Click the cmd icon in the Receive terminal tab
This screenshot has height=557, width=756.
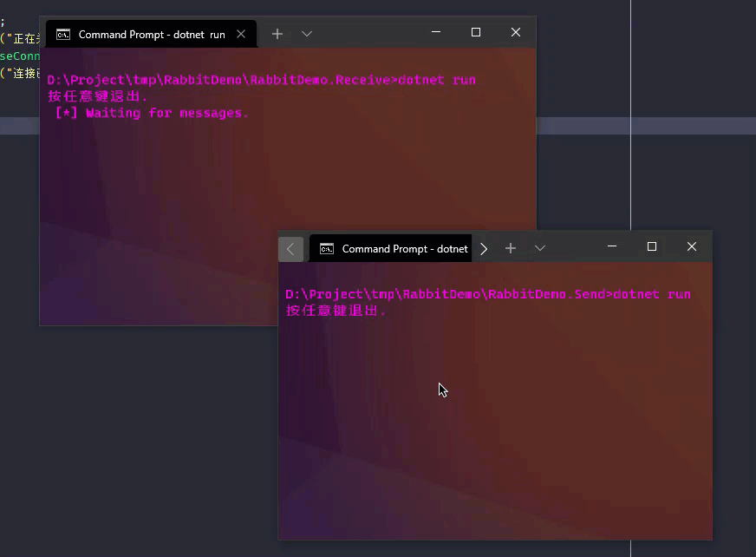tap(63, 35)
